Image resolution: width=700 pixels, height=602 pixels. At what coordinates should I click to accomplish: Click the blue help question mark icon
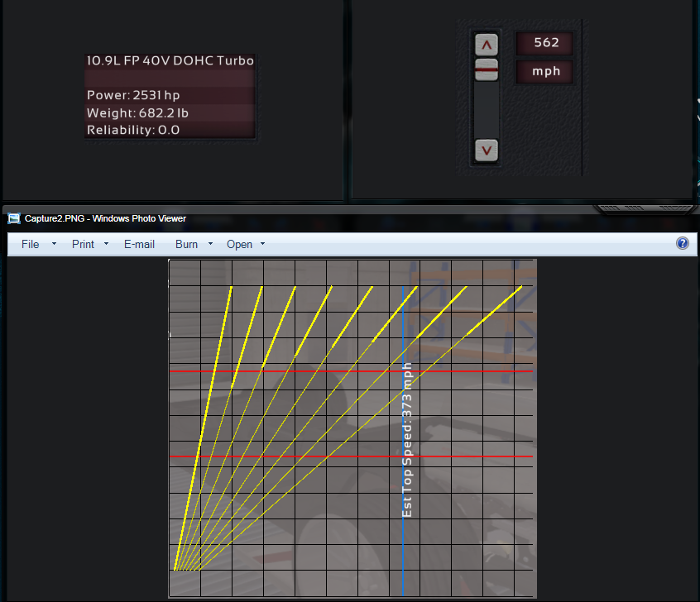pos(683,243)
